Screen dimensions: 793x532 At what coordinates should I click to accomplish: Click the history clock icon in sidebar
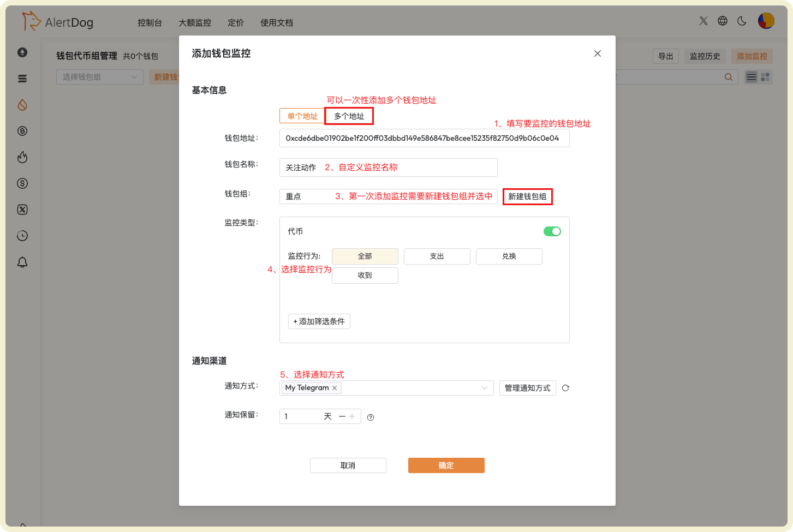[x=22, y=235]
